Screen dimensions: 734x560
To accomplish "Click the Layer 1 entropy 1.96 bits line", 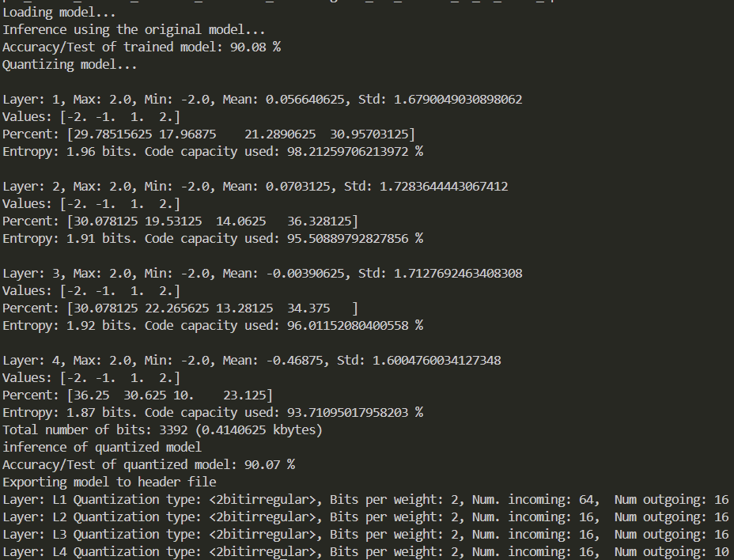I will point(213,152).
